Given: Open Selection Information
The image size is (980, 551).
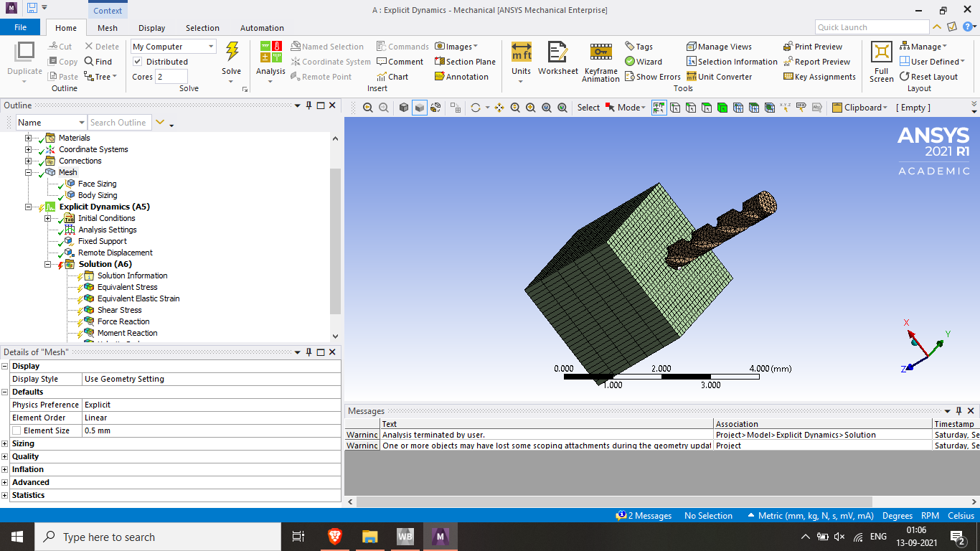Looking at the screenshot, I should (732, 62).
